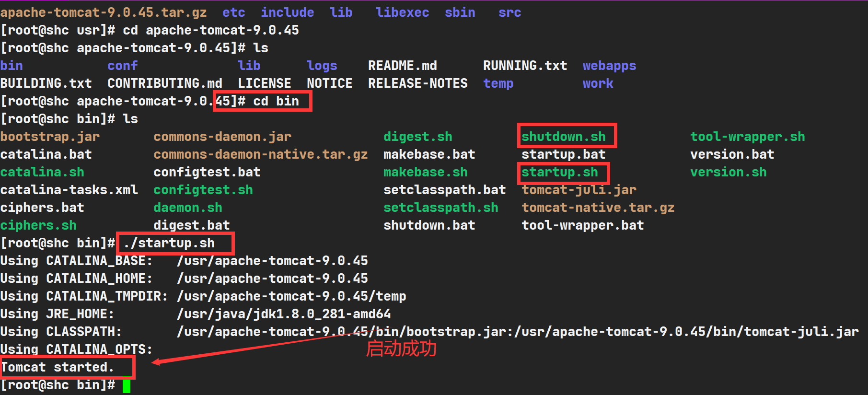Select catalina-tasks.xml file name
Viewport: 868px width, 395px height.
[x=69, y=190]
